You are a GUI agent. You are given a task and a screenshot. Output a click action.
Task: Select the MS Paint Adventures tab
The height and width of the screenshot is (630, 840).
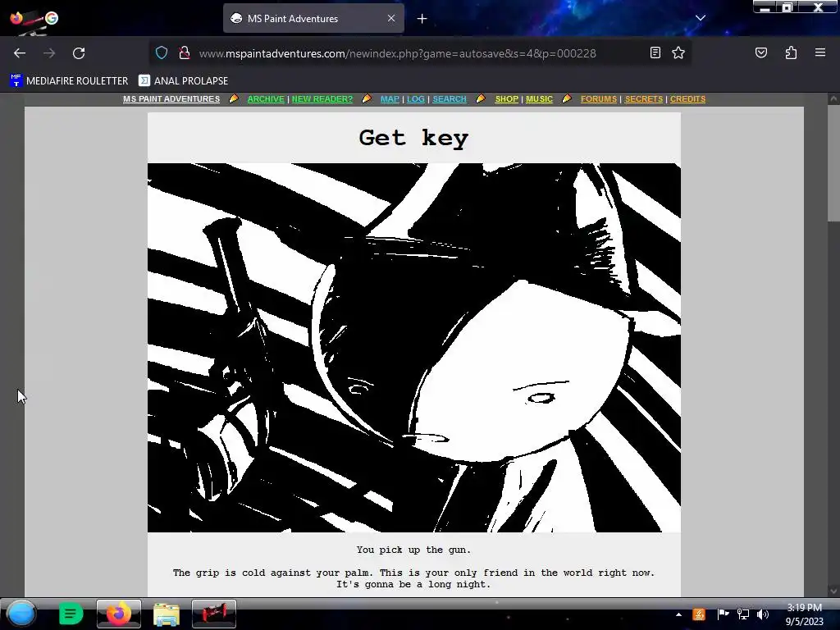(313, 18)
